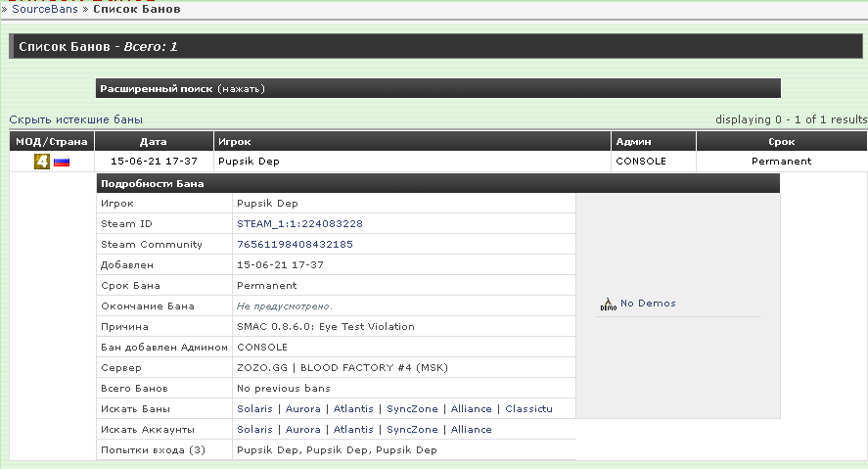Click the Left 4 Dead mod icon
Image resolution: width=868 pixels, height=469 pixels.
[42, 162]
